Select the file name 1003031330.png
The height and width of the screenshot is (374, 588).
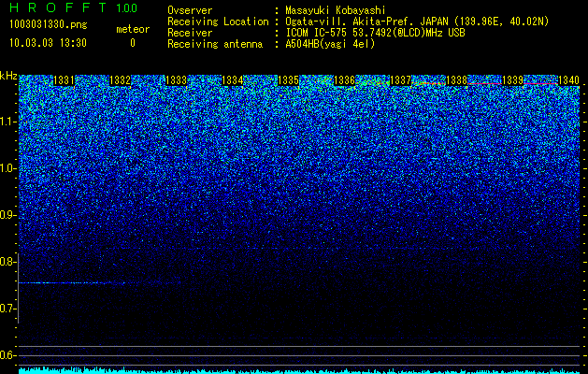coord(49,25)
